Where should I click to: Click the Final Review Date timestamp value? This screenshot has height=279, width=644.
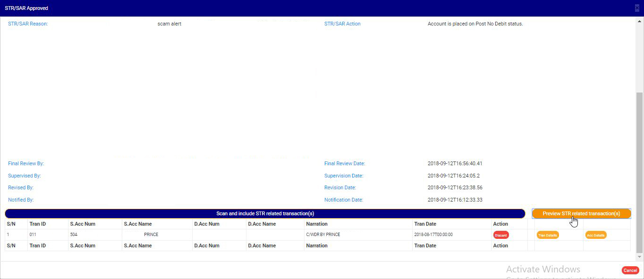(x=455, y=163)
